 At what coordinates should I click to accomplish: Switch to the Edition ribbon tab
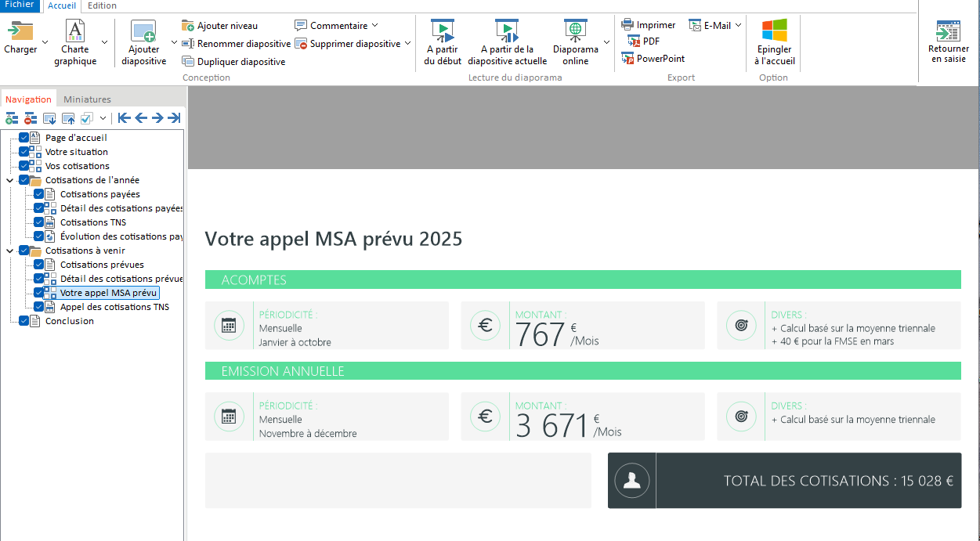tap(102, 5)
